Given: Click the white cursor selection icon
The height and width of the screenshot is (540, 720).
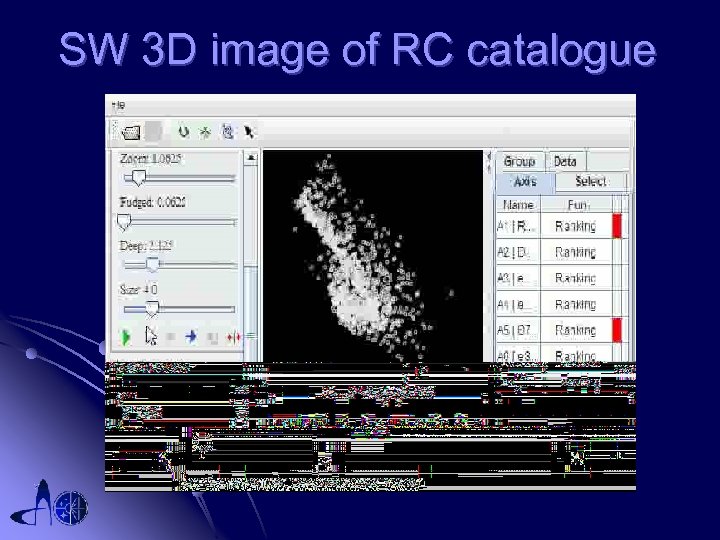Looking at the screenshot, I should click(x=151, y=336).
